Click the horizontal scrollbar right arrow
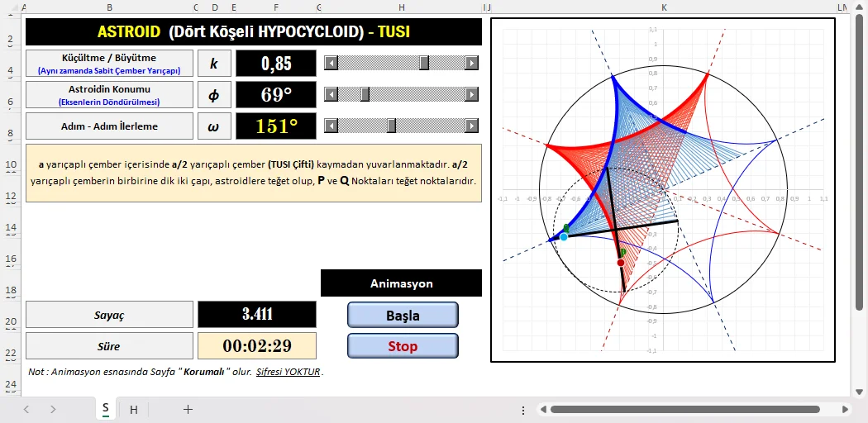Screen dimensions: 868x423 tap(845, 410)
